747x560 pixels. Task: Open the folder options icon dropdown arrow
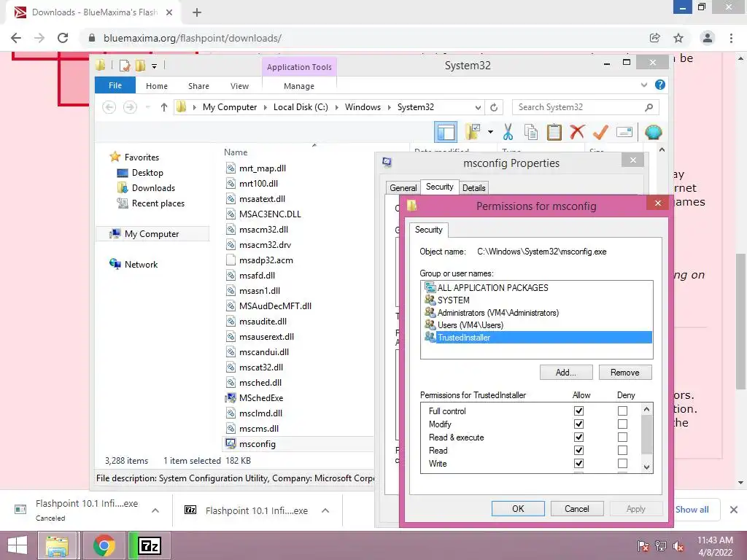coord(490,132)
